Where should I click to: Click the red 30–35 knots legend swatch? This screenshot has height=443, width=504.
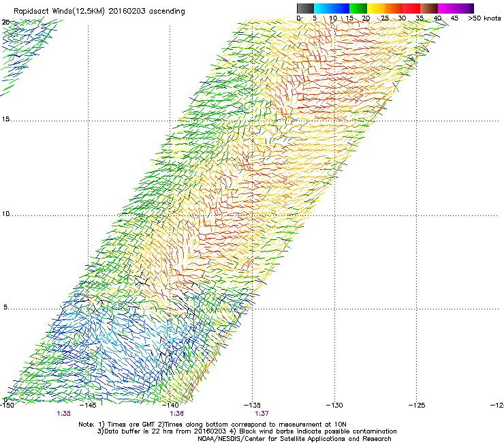coord(411,8)
